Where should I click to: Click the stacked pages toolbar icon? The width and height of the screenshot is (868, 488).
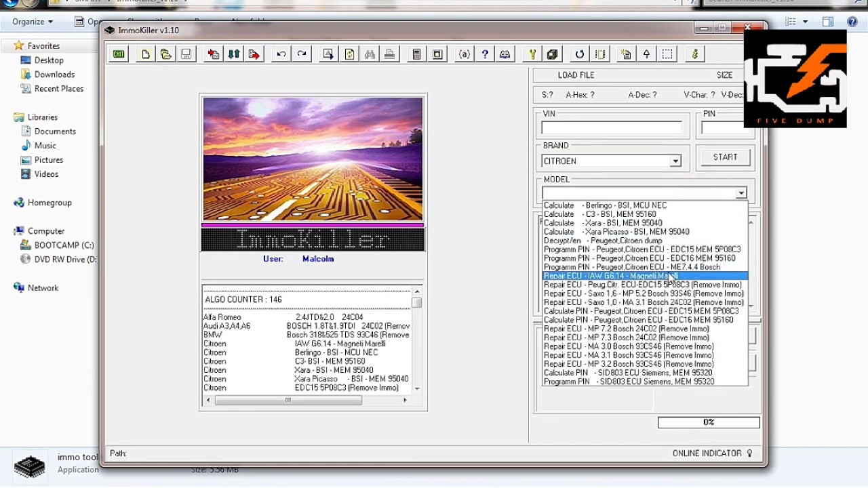click(552, 54)
